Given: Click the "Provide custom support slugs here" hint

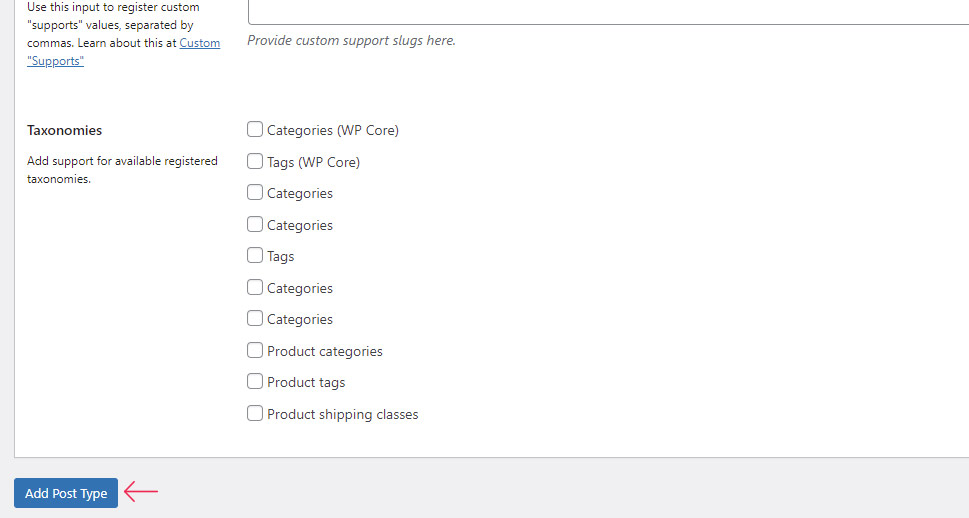Looking at the screenshot, I should pos(351,41).
